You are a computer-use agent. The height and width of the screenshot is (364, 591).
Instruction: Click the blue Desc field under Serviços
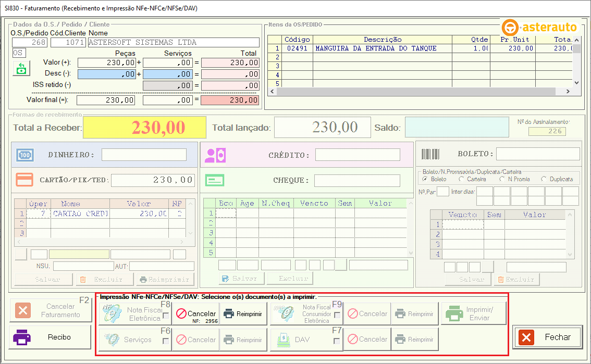(168, 74)
